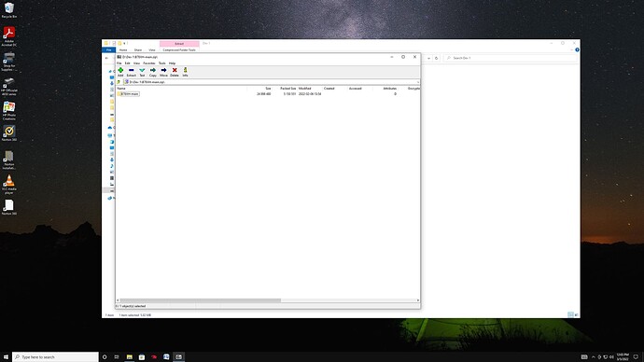Open Task View on the taskbar

tap(117, 357)
